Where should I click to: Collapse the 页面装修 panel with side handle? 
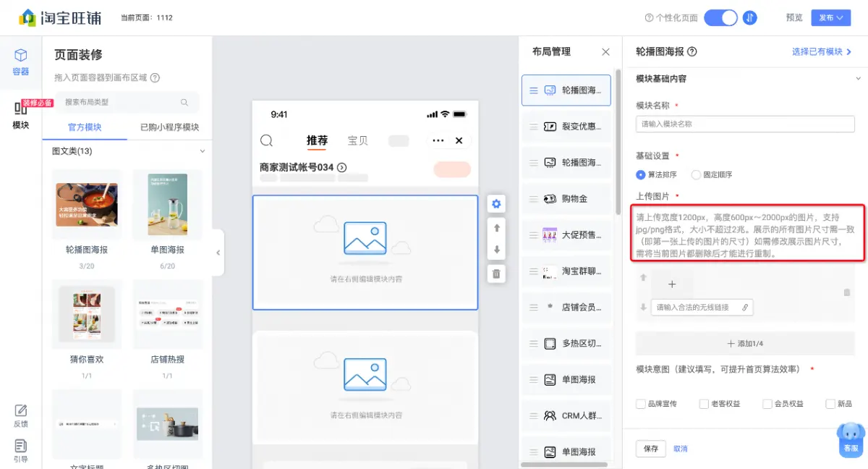218,253
